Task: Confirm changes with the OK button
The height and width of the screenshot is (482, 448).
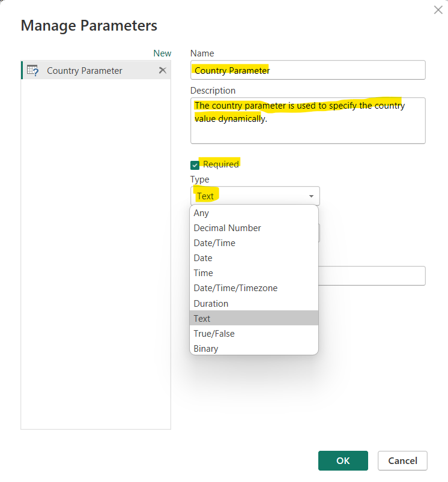Action: (343, 460)
